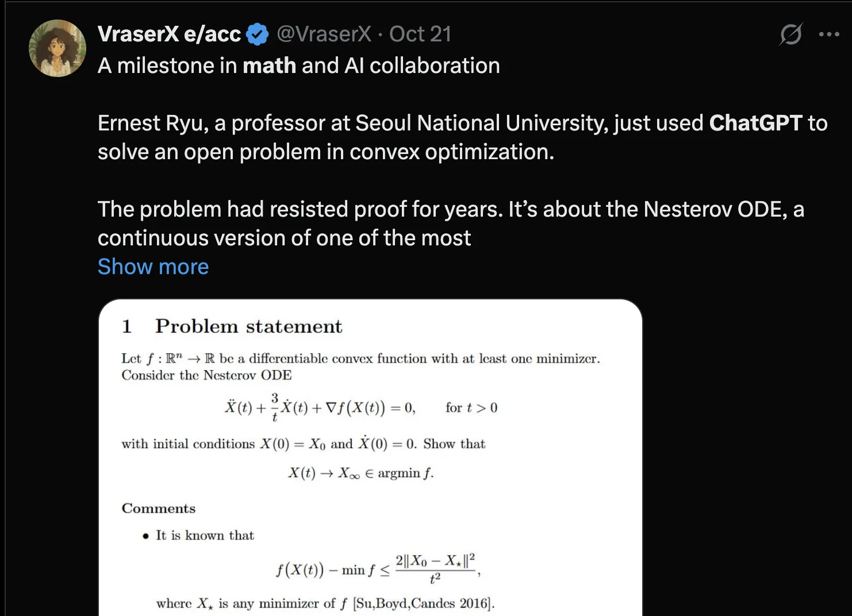This screenshot has width=852, height=616.
Task: Click the Nesterov ODE sentence in post
Action: (x=451, y=224)
